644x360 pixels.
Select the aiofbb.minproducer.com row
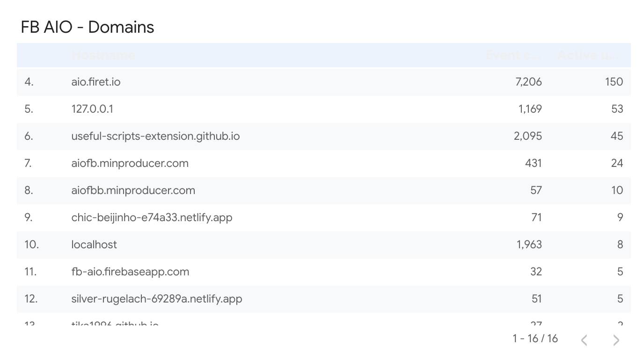point(324,190)
